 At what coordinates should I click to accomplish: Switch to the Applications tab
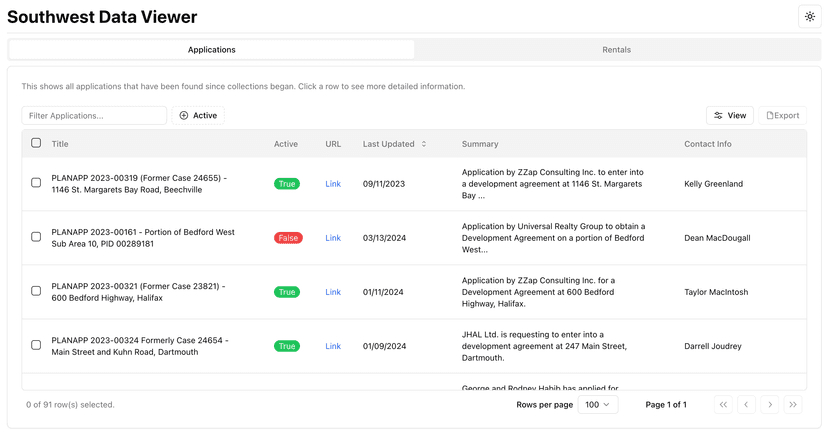click(x=211, y=50)
